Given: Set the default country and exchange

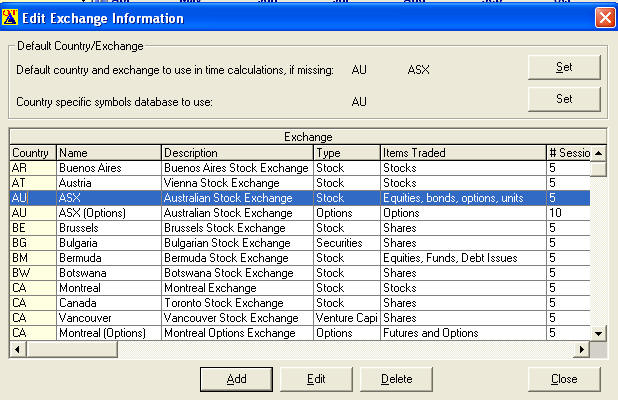Looking at the screenshot, I should 564,67.
